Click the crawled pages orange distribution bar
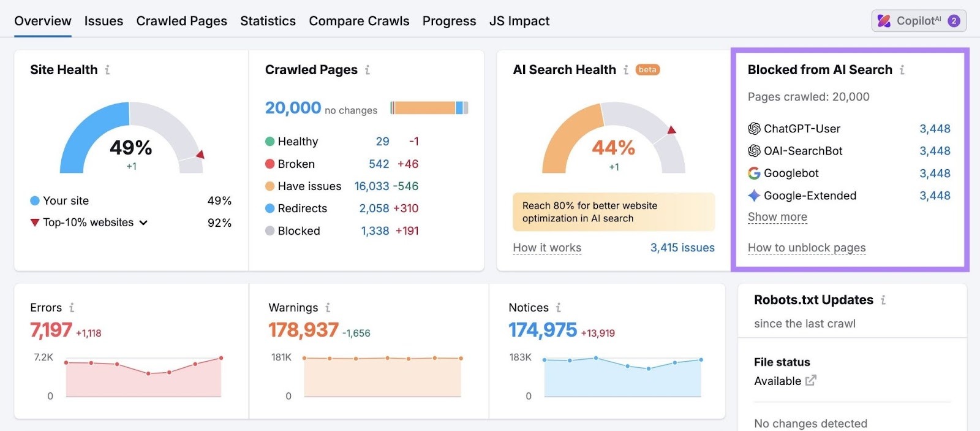This screenshot has height=431, width=980. (424, 108)
